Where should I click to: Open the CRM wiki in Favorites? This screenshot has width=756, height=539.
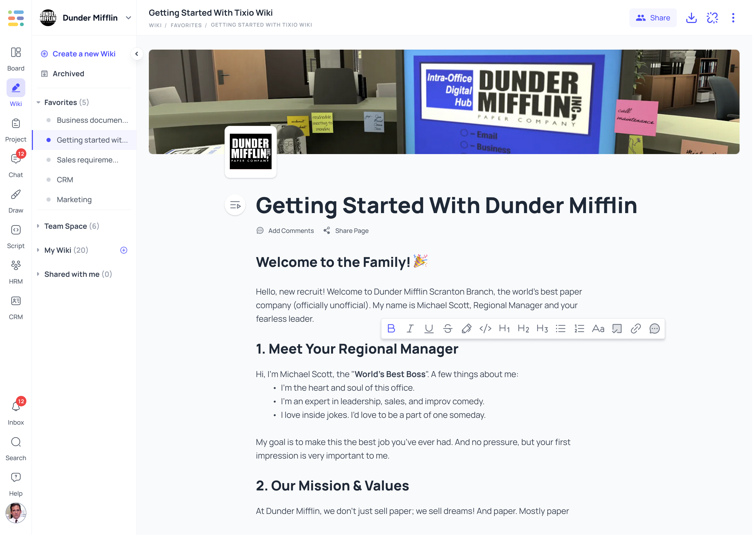84,180
